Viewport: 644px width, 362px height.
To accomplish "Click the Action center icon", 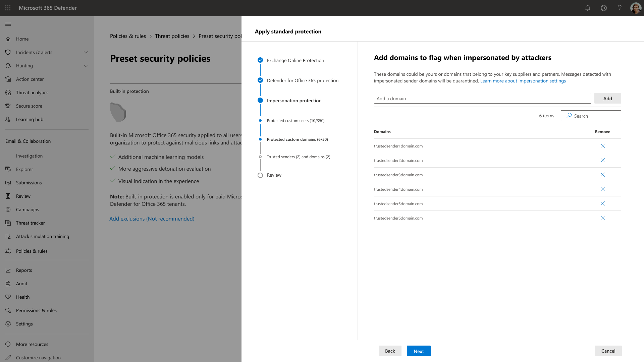I will [x=8, y=79].
